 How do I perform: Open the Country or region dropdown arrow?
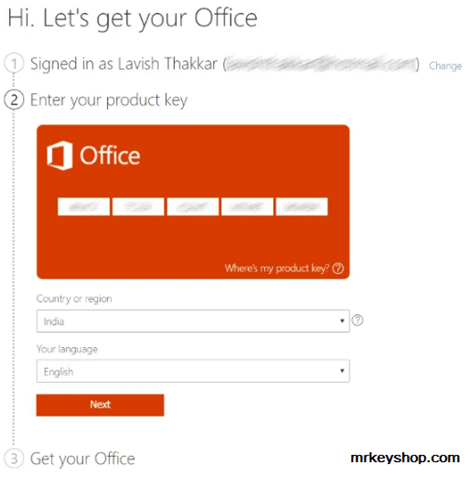point(342,321)
